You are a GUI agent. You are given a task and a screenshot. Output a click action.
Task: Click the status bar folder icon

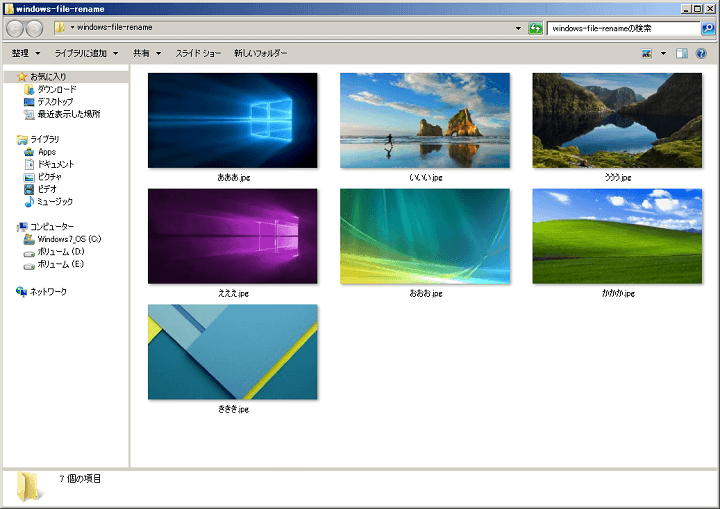coord(30,487)
